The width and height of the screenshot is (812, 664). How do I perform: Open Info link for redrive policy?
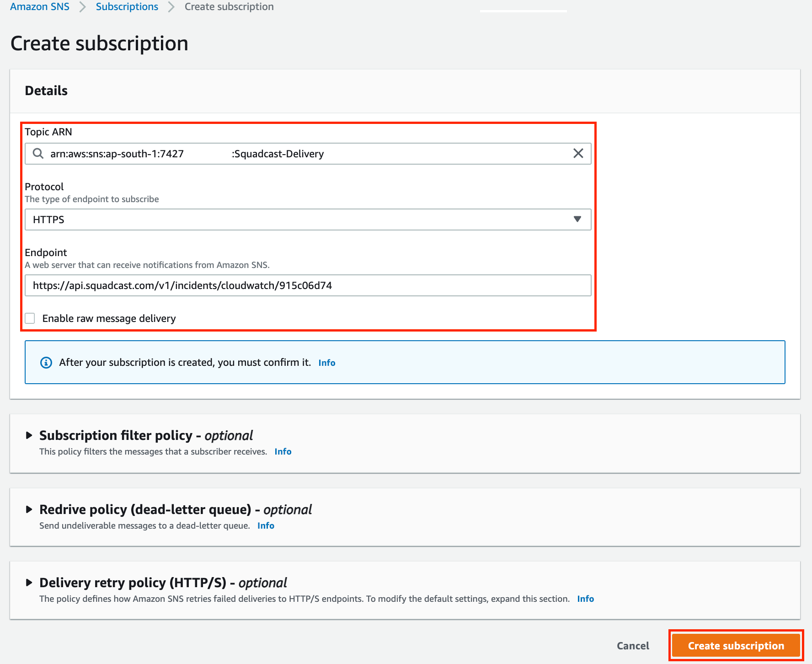266,526
